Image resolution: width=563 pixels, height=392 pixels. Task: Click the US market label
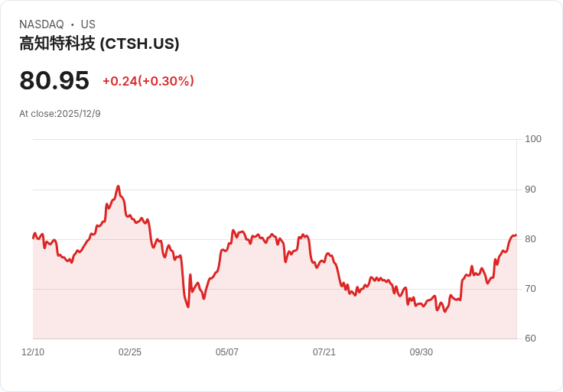click(88, 24)
